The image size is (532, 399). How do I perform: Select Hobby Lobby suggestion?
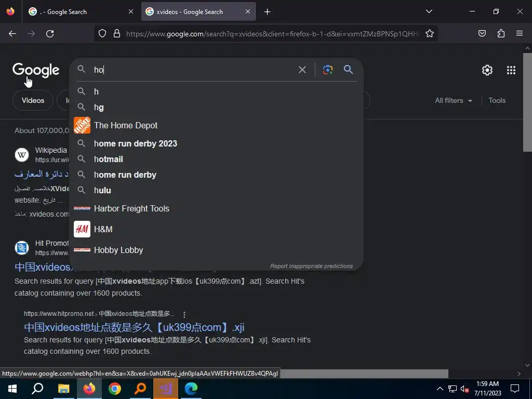216,250
